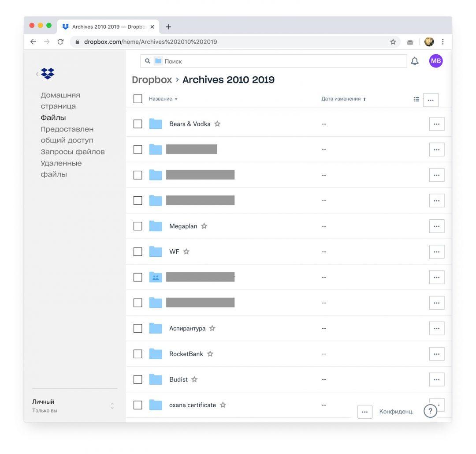The width and height of the screenshot is (476, 454).
Task: Open the Chrome profile avatar
Action: click(x=429, y=42)
